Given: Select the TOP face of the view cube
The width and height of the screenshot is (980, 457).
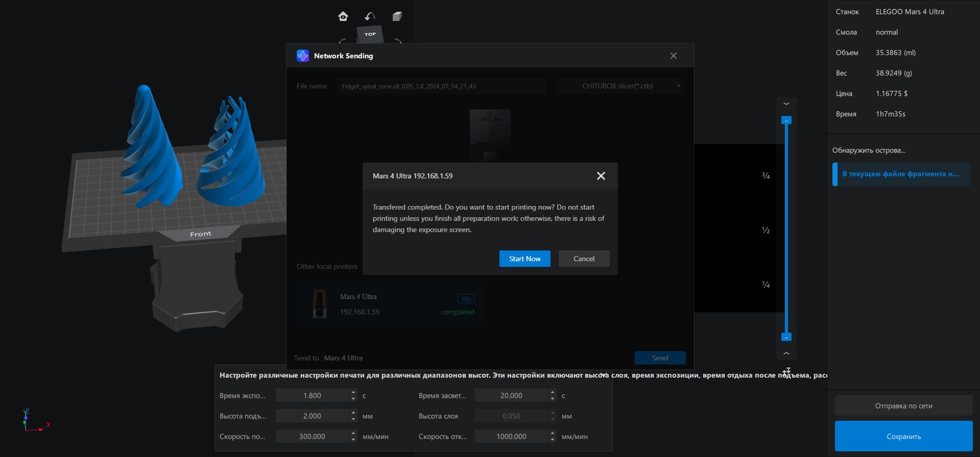Looking at the screenshot, I should tap(370, 34).
